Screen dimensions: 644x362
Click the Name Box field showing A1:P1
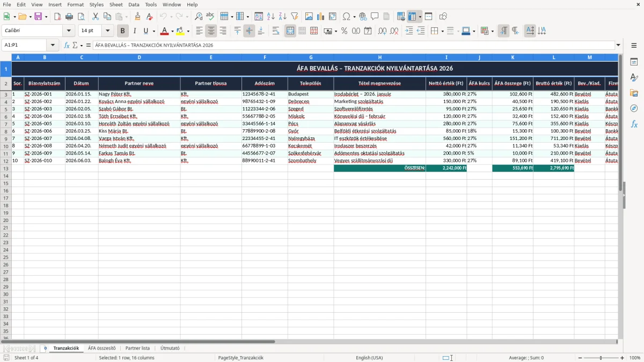point(25,45)
